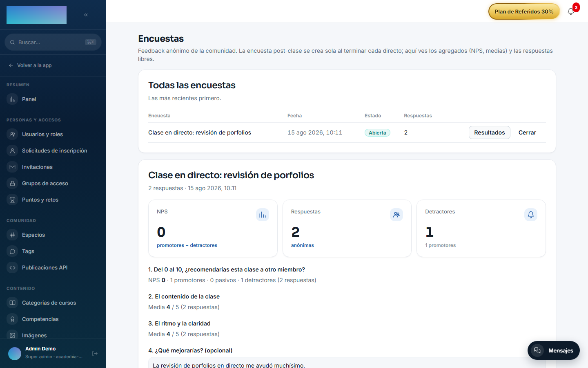The width and height of the screenshot is (588, 368).
Task: Focus the Buscar search field
Action: tap(53, 42)
